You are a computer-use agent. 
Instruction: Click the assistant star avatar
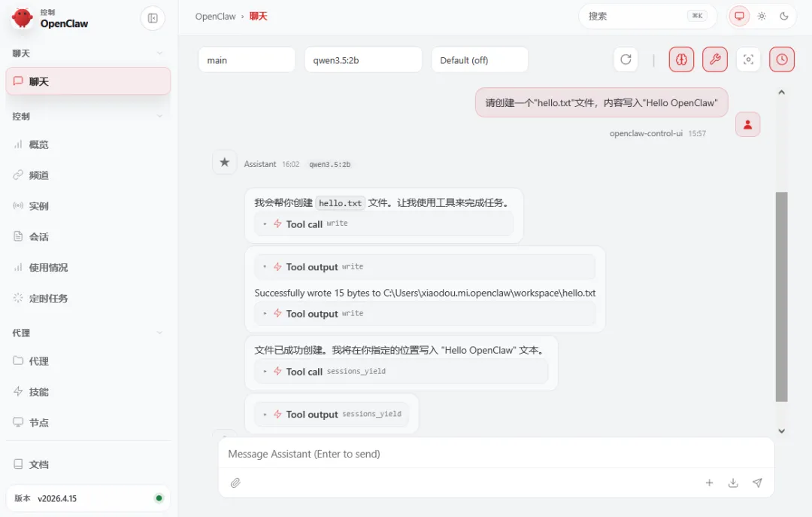pos(225,163)
